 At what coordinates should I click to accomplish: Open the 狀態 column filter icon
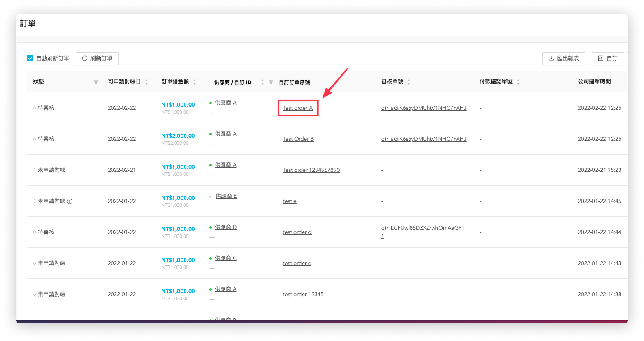(x=96, y=82)
